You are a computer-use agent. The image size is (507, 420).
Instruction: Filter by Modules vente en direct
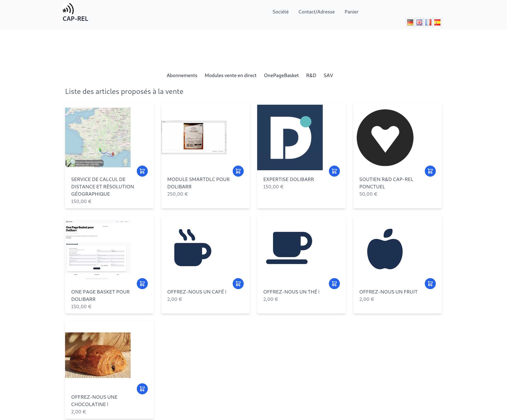coord(230,75)
